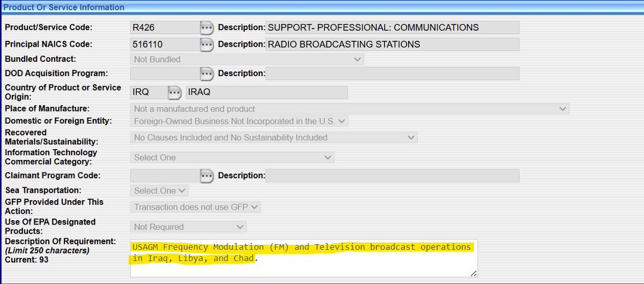Expand the Recovered Materials/Sustainability dropdown
Image resolution: width=644 pixels, height=284 pixels.
click(274, 137)
